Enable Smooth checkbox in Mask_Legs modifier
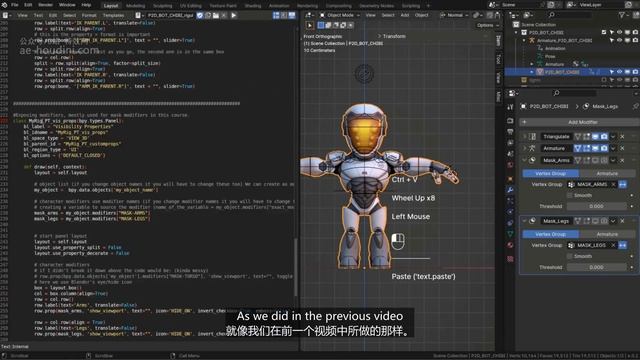 tap(570, 256)
